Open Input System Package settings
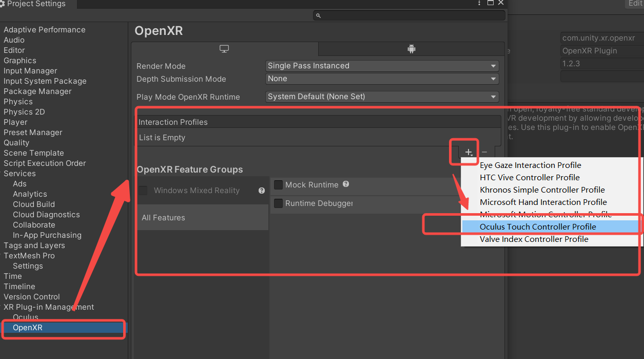The width and height of the screenshot is (644, 359). coord(45,81)
